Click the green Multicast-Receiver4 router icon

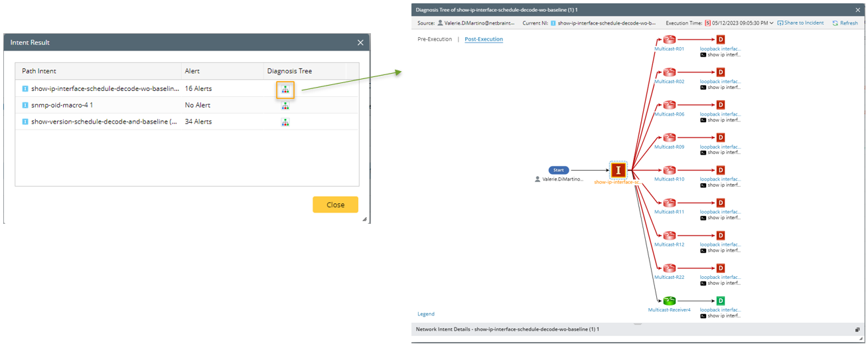pos(669,300)
